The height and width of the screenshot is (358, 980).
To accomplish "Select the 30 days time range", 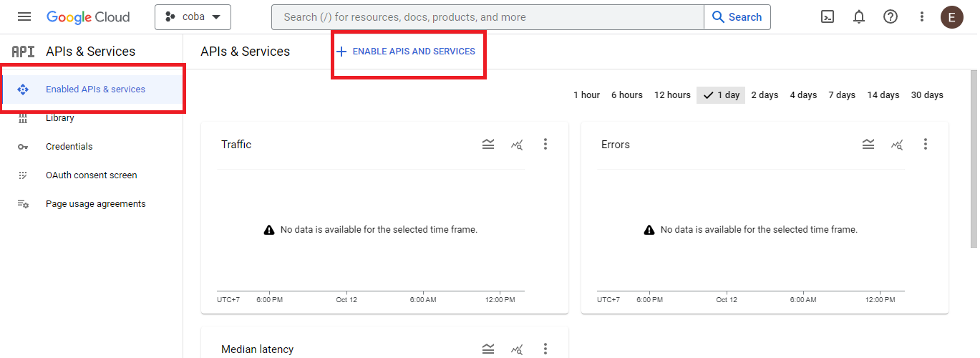I will click(x=927, y=95).
